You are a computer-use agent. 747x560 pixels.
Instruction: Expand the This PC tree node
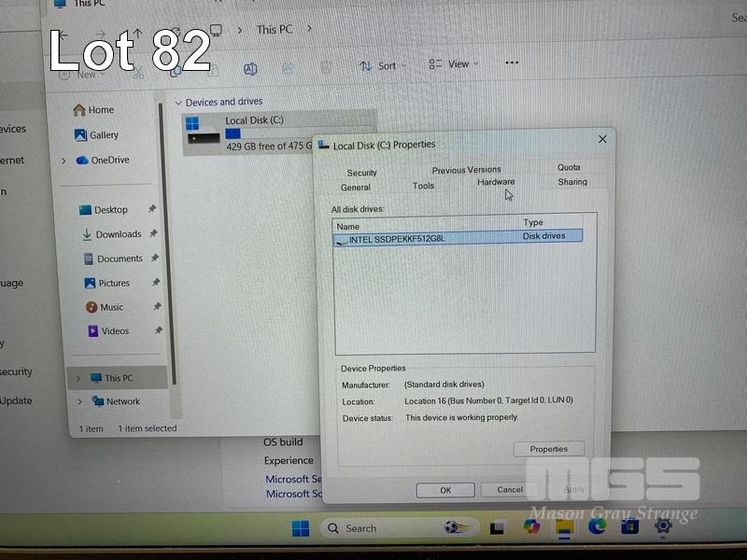pos(78,379)
